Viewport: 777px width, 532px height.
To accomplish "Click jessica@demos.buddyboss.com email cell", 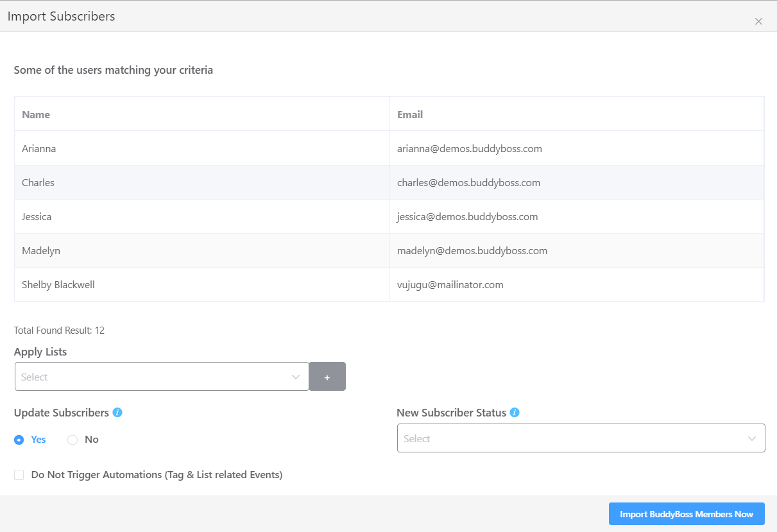I will pos(467,216).
